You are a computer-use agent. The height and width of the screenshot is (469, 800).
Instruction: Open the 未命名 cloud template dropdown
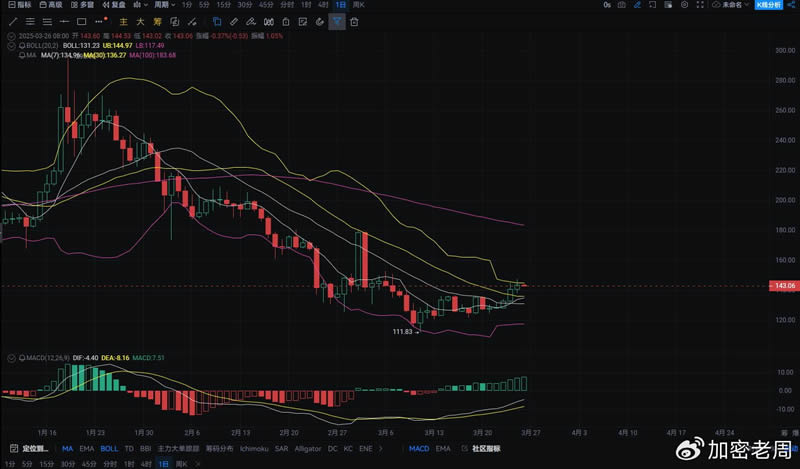(731, 5)
